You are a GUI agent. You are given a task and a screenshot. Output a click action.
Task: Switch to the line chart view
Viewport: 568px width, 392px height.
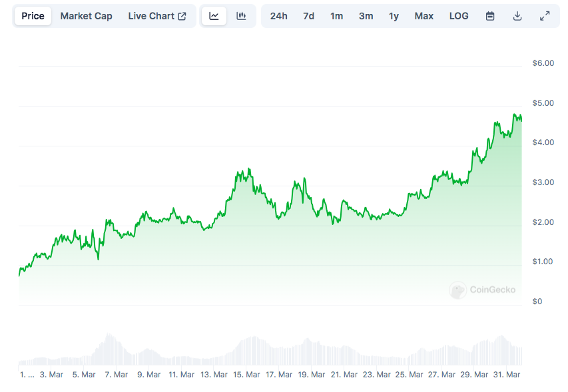click(x=214, y=16)
